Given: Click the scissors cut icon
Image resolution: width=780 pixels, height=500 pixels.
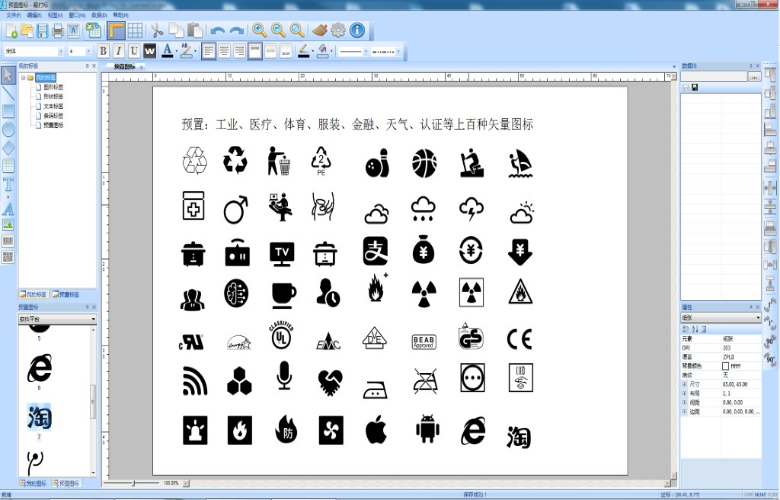Looking at the screenshot, I should pos(157,31).
